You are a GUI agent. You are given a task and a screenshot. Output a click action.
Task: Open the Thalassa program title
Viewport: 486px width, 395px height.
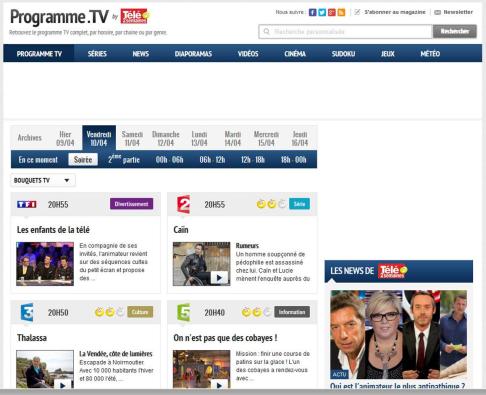pyautogui.click(x=32, y=338)
